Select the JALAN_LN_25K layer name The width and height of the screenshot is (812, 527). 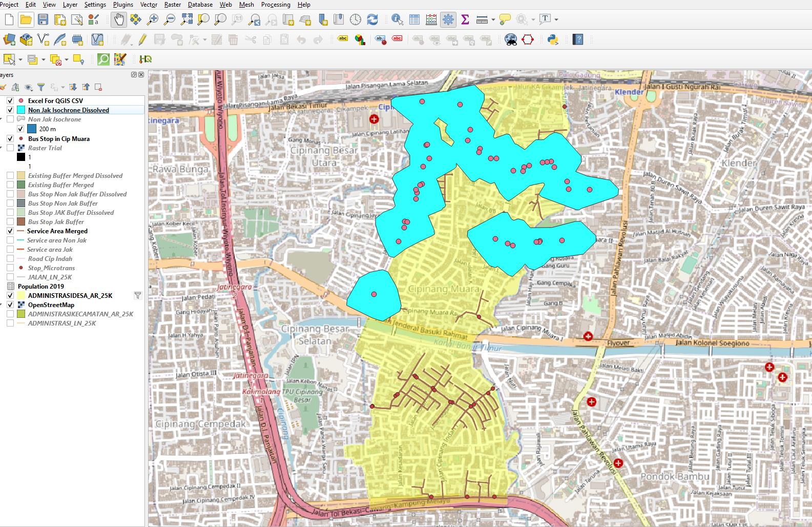point(50,277)
